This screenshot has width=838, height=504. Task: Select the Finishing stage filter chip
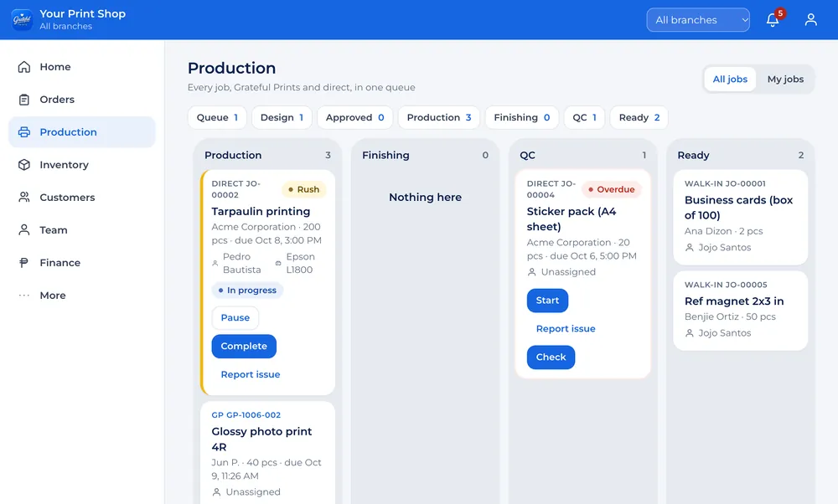click(x=521, y=117)
